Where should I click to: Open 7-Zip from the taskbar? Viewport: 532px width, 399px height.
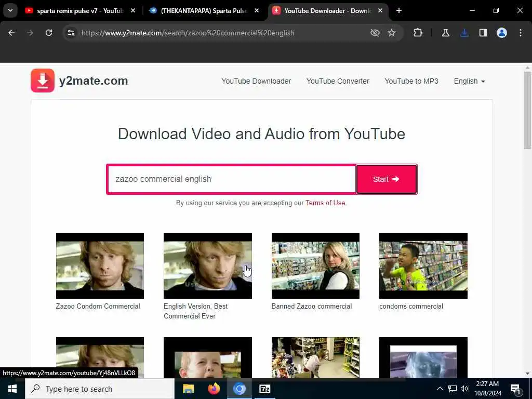pos(264,389)
